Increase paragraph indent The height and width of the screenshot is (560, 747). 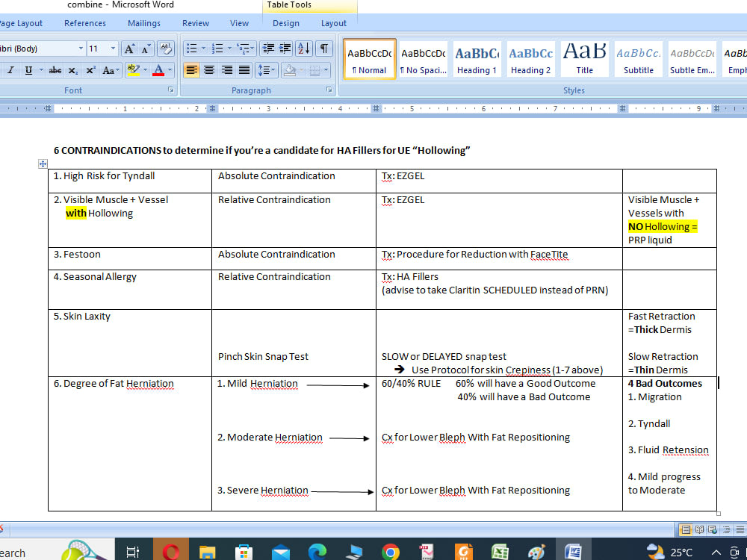click(x=285, y=49)
